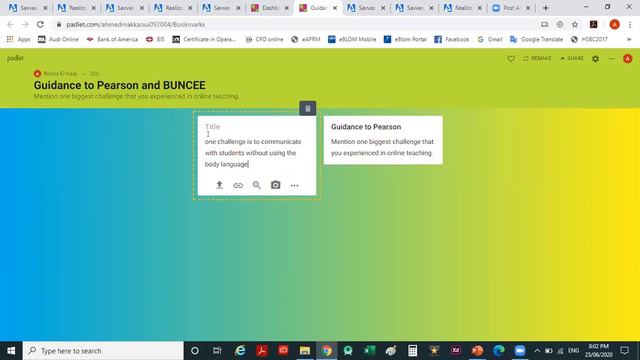This screenshot has width=640, height=360.
Task: Click the link attachment icon in post
Action: coord(238,185)
